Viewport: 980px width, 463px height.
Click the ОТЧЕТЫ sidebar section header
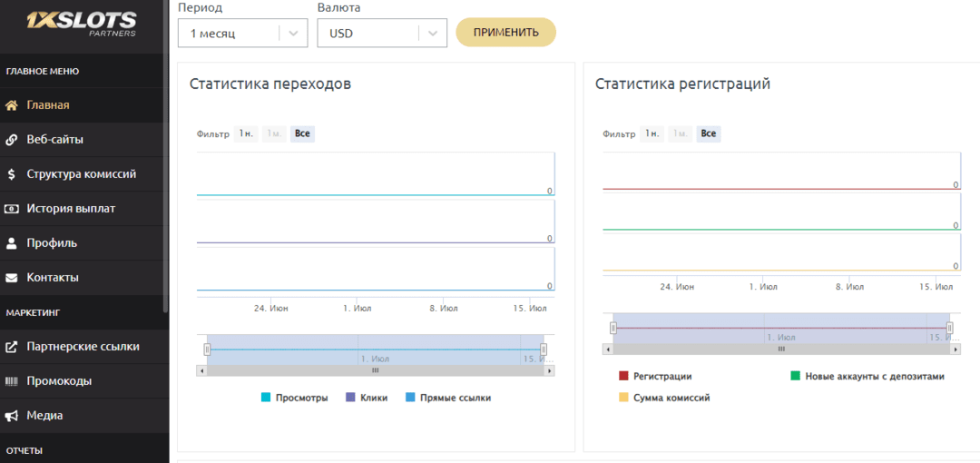click(x=24, y=450)
